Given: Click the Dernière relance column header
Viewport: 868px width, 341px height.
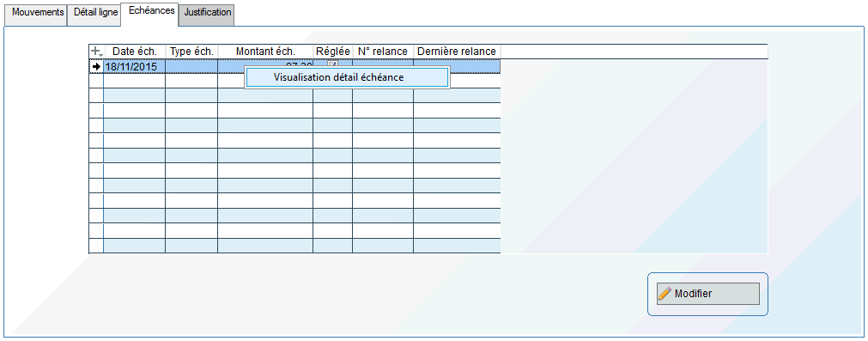Looking at the screenshot, I should click(x=458, y=52).
